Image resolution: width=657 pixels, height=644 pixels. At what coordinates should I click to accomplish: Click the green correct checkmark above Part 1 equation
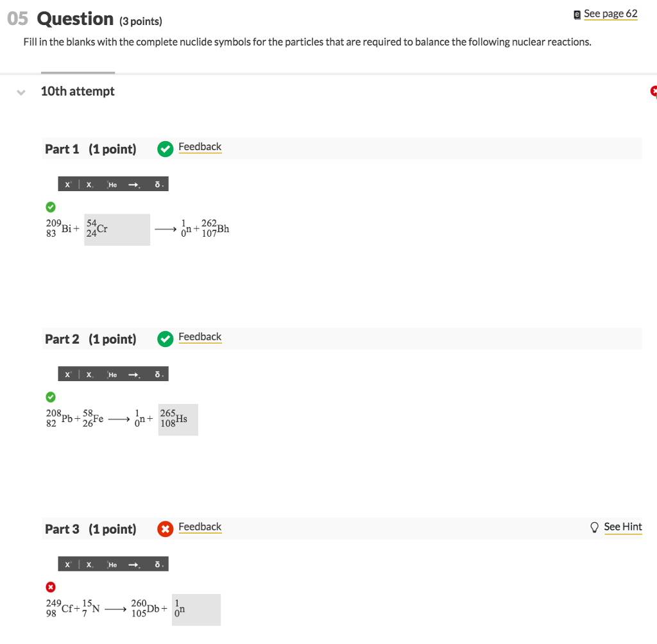[x=51, y=207]
